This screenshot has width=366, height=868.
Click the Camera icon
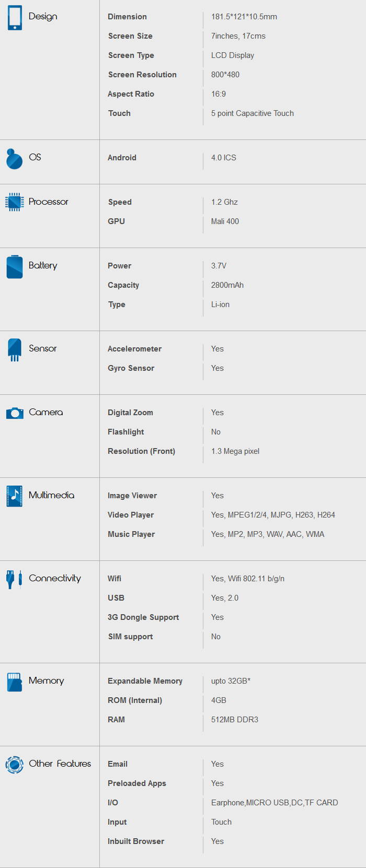click(x=15, y=413)
